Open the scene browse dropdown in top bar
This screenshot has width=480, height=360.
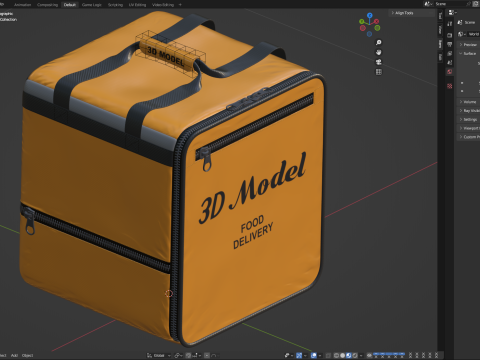point(428,4)
